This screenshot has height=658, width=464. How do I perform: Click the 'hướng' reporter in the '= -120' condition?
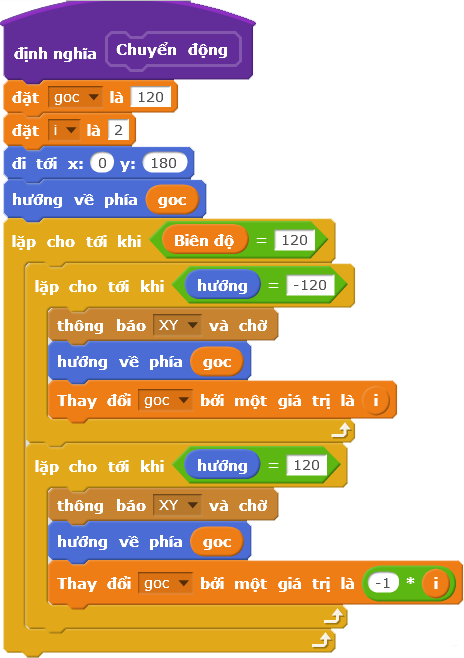pos(222,286)
